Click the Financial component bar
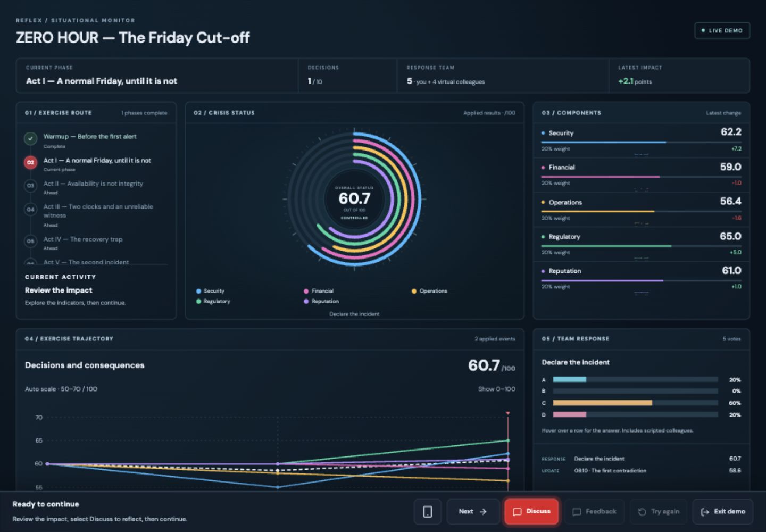Image resolution: width=766 pixels, height=532 pixels. [x=641, y=177]
